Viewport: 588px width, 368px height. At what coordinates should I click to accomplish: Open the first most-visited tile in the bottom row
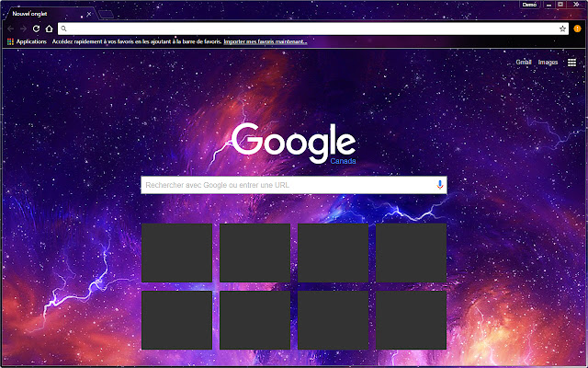click(x=177, y=320)
